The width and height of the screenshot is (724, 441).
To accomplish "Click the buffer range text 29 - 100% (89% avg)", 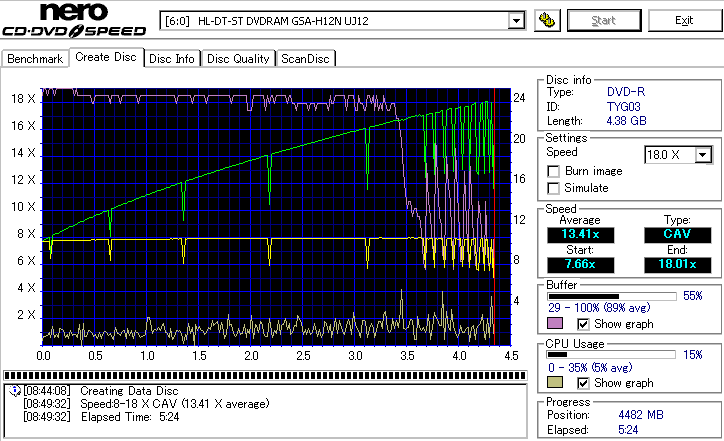I will tap(599, 308).
